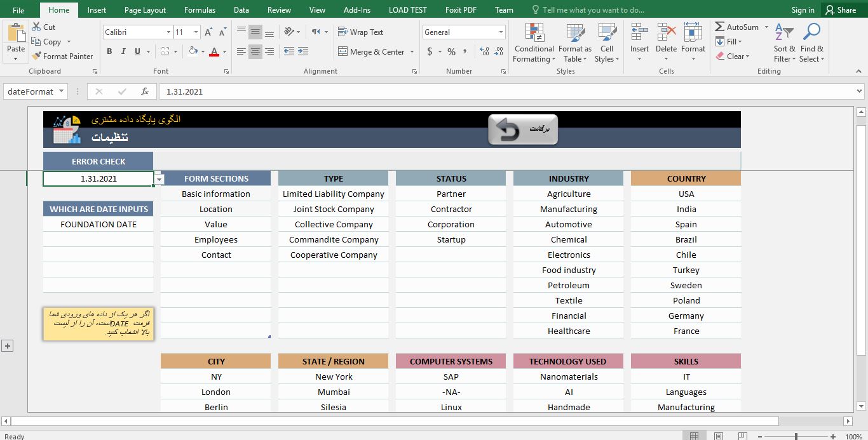Click the AutoSum sigma icon

[x=719, y=27]
